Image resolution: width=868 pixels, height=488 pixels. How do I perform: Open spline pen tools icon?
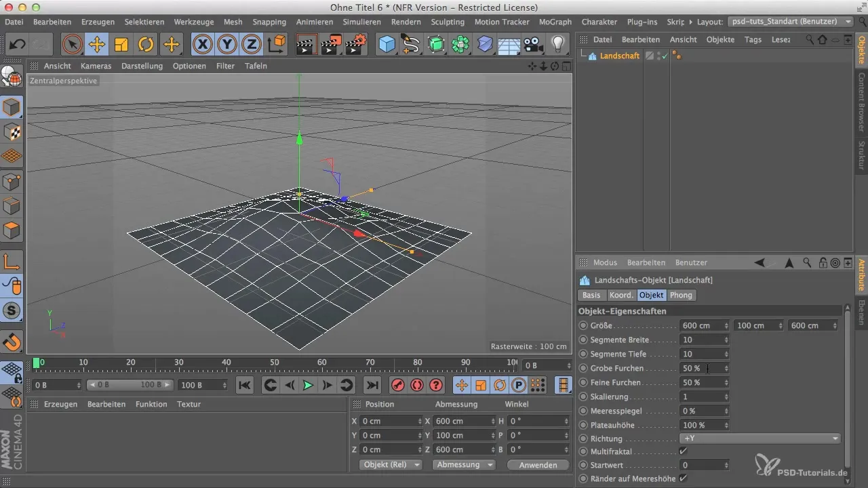coord(411,45)
